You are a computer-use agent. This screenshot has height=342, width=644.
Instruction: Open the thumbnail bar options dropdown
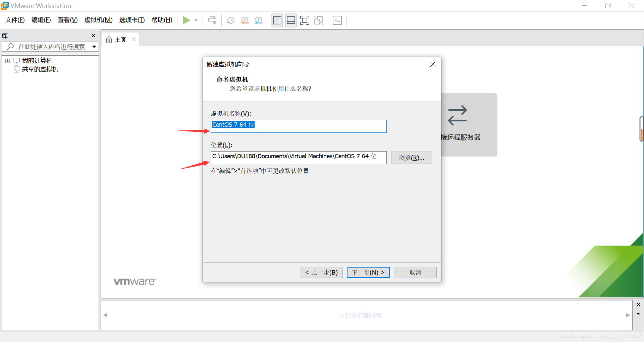coord(638,314)
